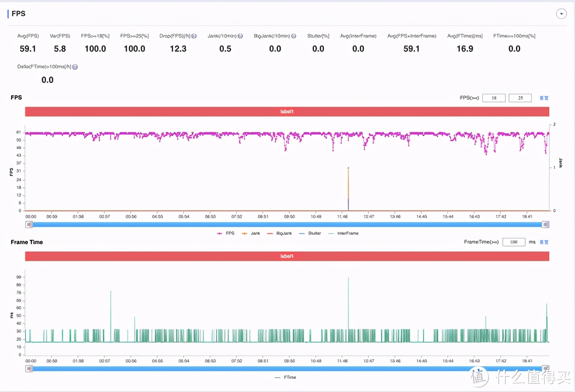Toggle the FPS series in the chart legend
Image resolution: width=575 pixels, height=392 pixels.
click(x=226, y=233)
